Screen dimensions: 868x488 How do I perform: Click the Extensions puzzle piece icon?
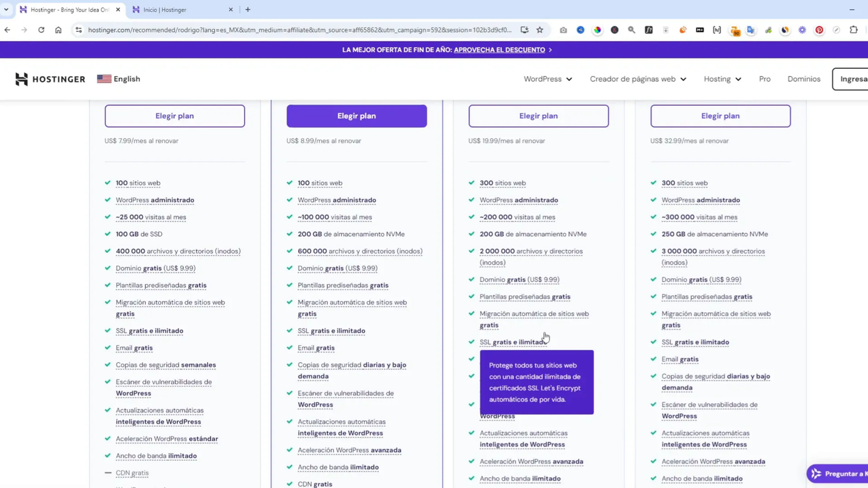tap(853, 30)
